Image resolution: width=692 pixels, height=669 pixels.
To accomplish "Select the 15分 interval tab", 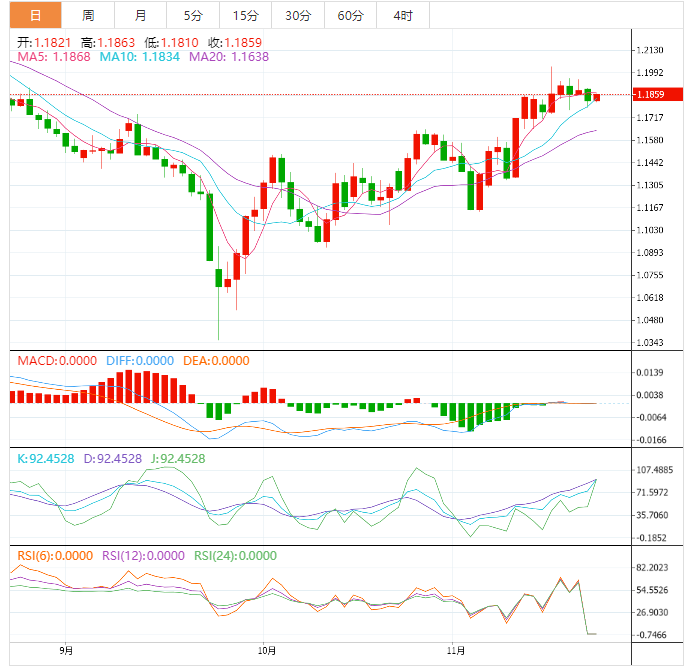I will pos(244,15).
